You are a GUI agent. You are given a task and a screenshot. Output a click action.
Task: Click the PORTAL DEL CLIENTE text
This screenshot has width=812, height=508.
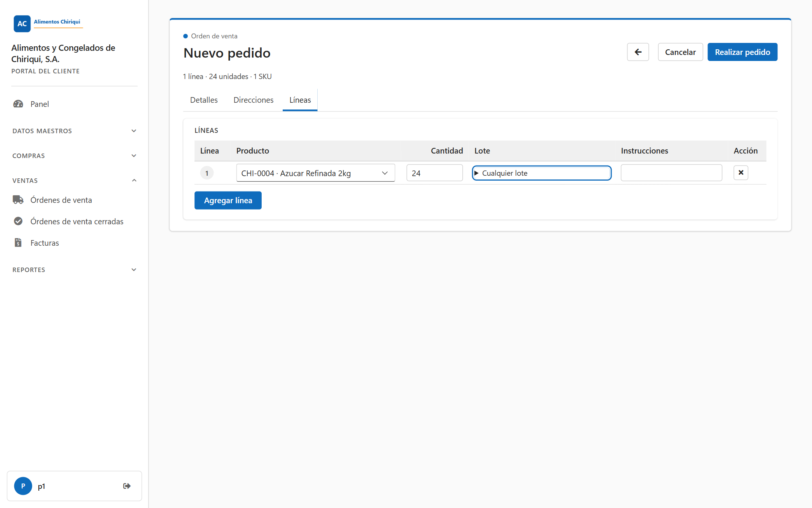[45, 71]
